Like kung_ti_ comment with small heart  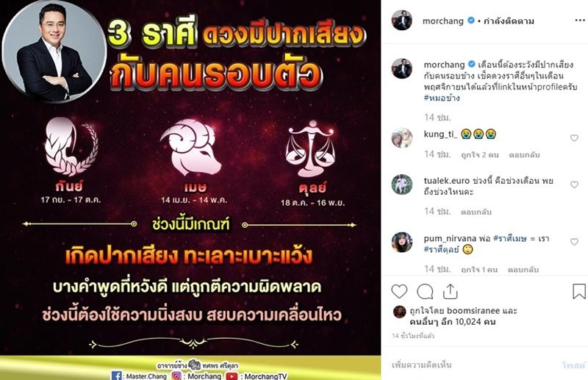(574, 138)
